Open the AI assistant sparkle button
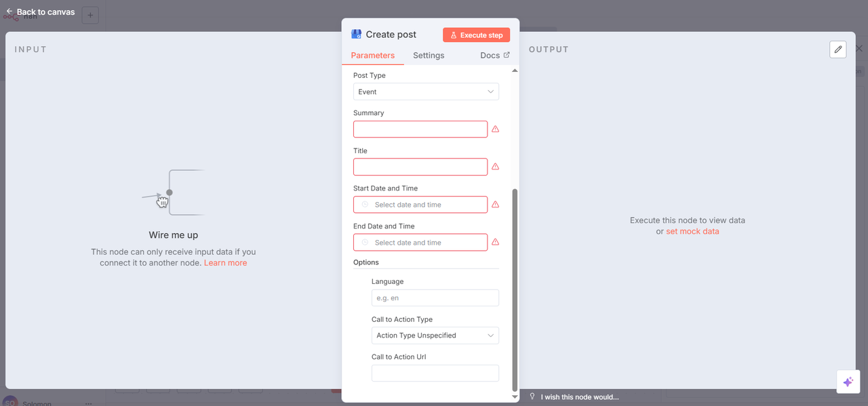 [848, 382]
